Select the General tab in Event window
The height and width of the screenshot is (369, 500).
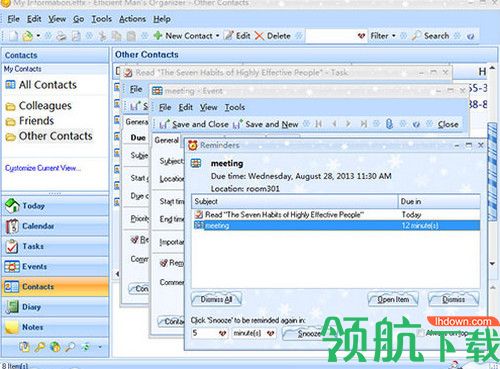click(x=166, y=140)
